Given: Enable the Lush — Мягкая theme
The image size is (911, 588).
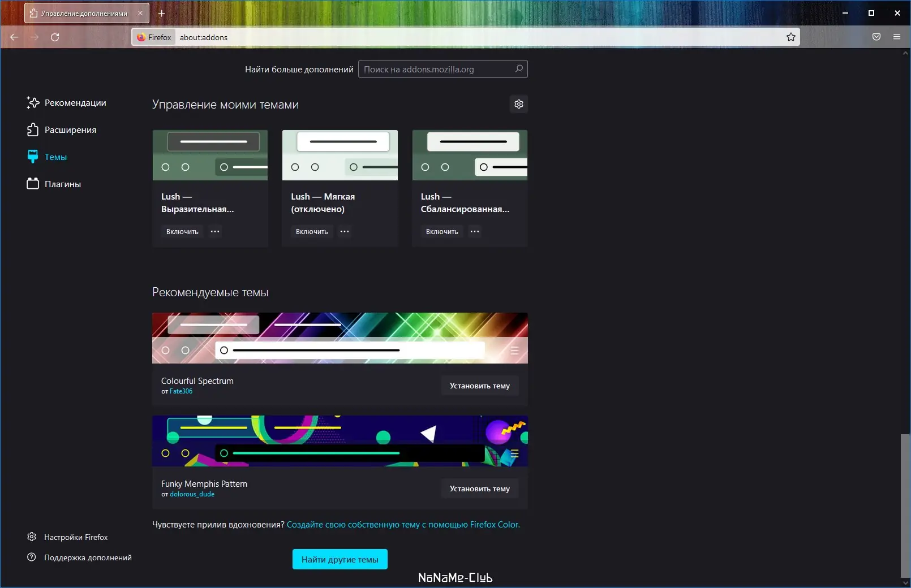Looking at the screenshot, I should (312, 232).
